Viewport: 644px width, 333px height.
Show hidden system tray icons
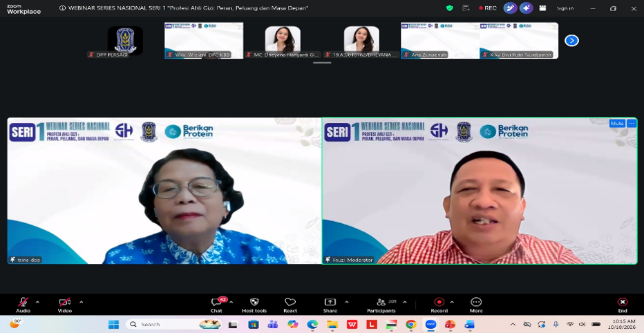[x=513, y=325]
